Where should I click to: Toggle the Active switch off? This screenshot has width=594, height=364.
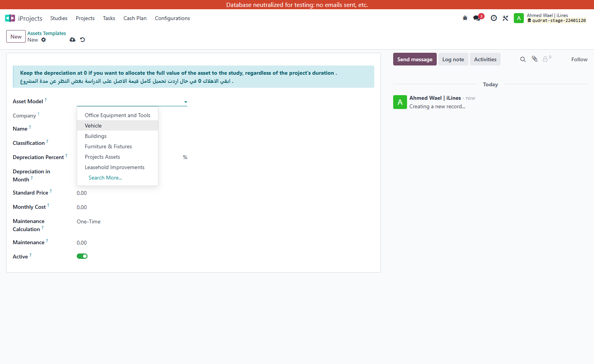point(82,256)
